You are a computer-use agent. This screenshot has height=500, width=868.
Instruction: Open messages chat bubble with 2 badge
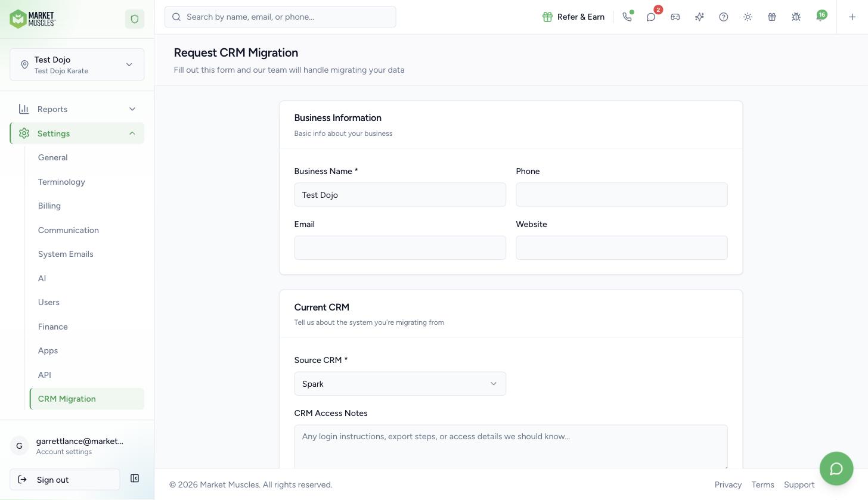tap(651, 17)
